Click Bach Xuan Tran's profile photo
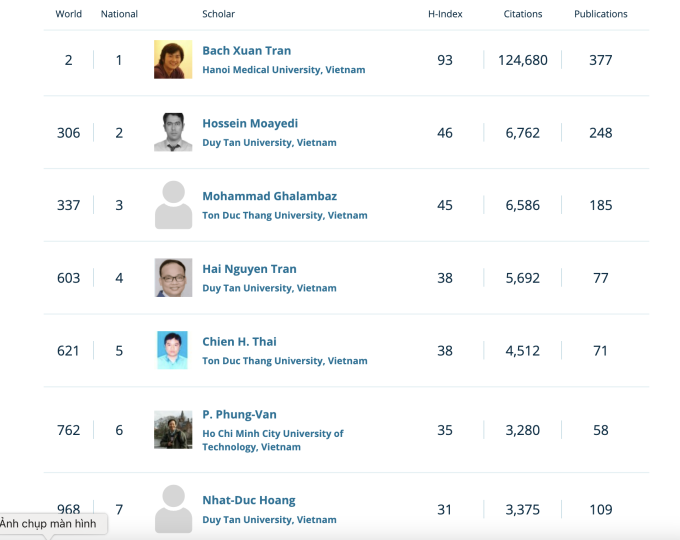 (x=173, y=60)
